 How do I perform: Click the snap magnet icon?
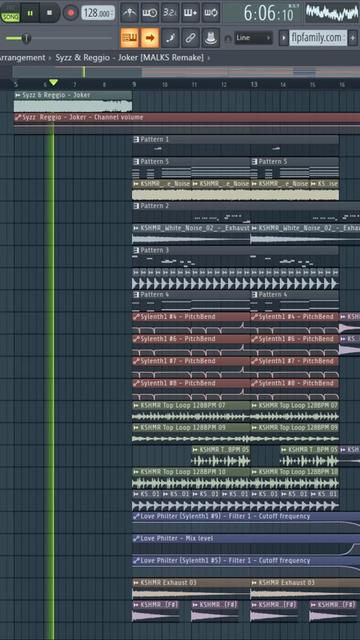pyautogui.click(x=228, y=38)
